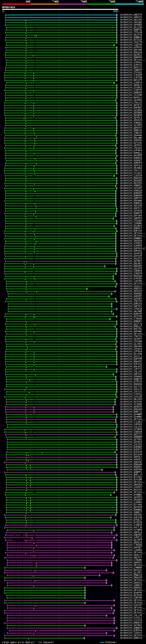
Task: Click the green ~80% identity legend segment
Action: pyautogui.click(x=101, y=4)
